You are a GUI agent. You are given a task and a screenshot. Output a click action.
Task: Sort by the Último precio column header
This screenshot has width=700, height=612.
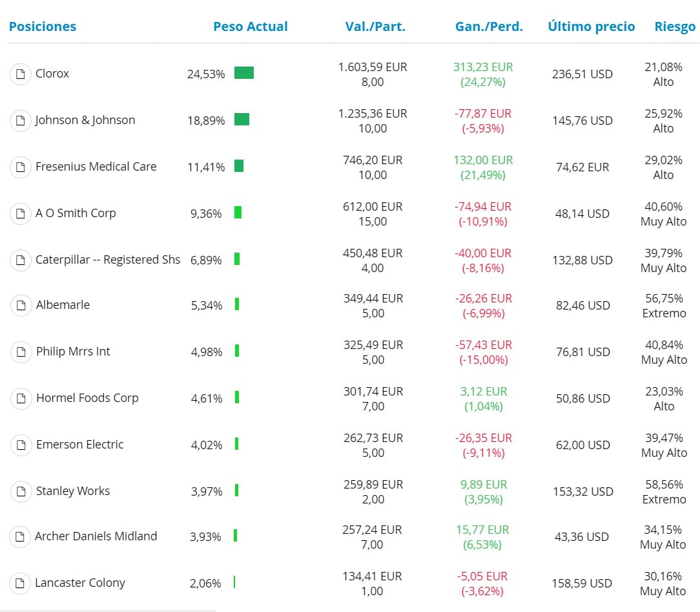coord(591,26)
